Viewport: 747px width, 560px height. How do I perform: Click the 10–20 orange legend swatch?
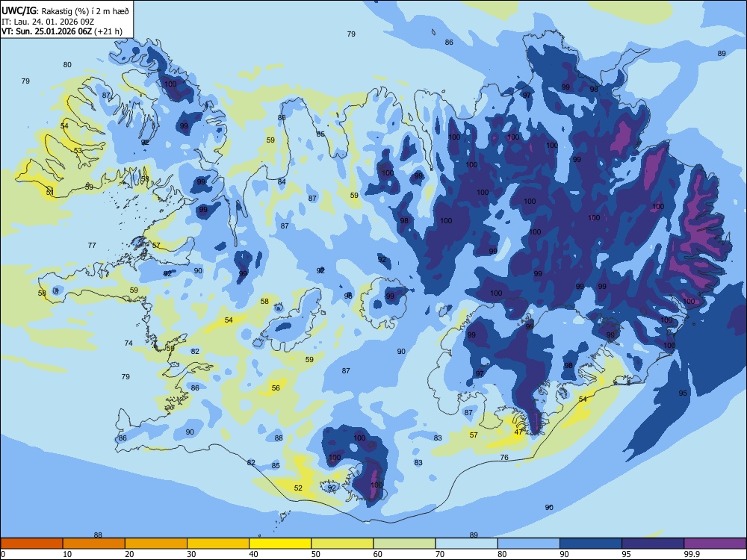coord(94,544)
